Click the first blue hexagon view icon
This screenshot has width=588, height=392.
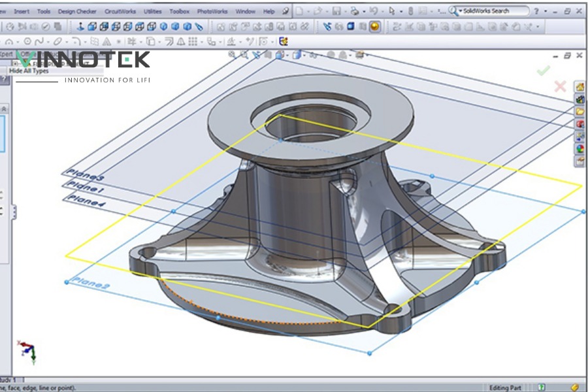click(163, 26)
